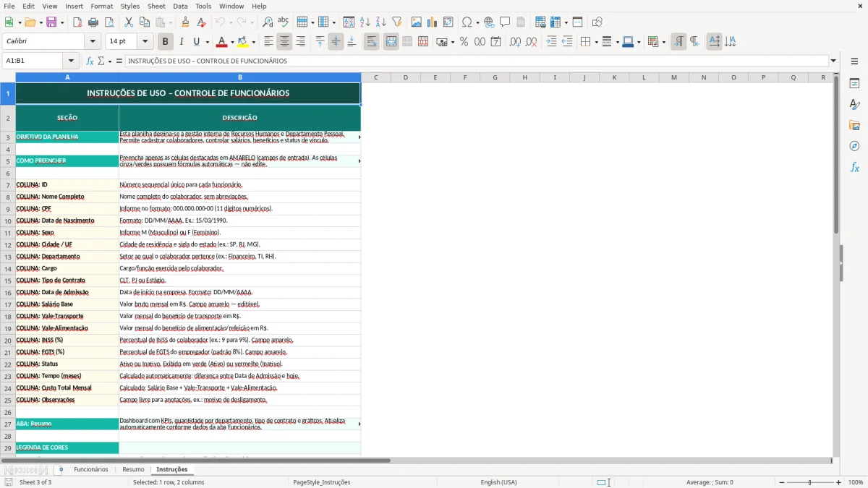The image size is (868, 488).
Task: Open font color dropdown arrow
Action: click(232, 42)
